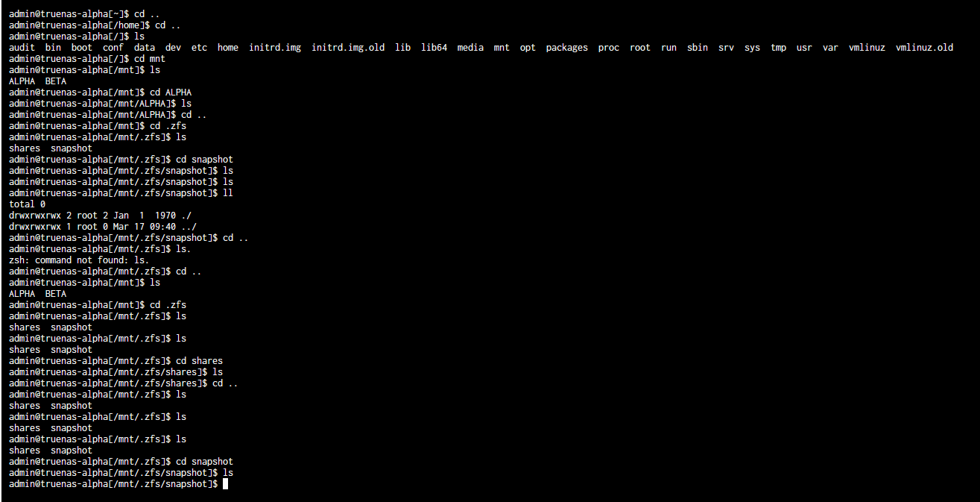Click 'lib64' in the root directory listing

(x=434, y=48)
